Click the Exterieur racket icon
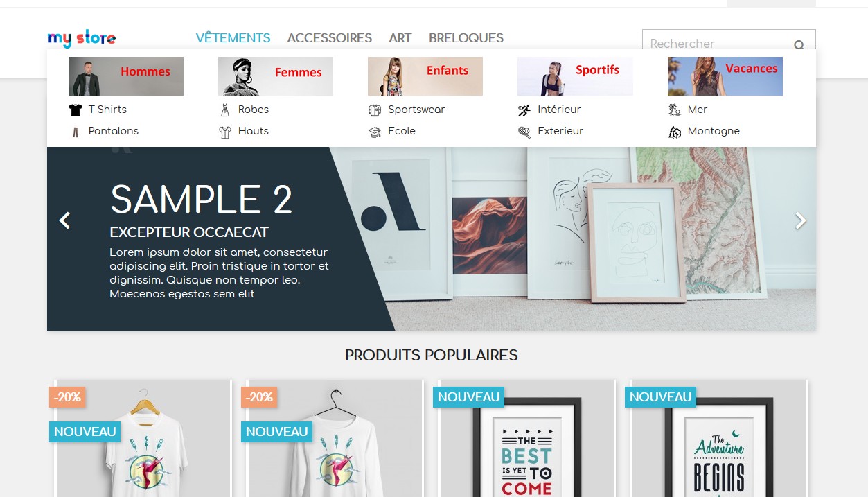 [524, 132]
